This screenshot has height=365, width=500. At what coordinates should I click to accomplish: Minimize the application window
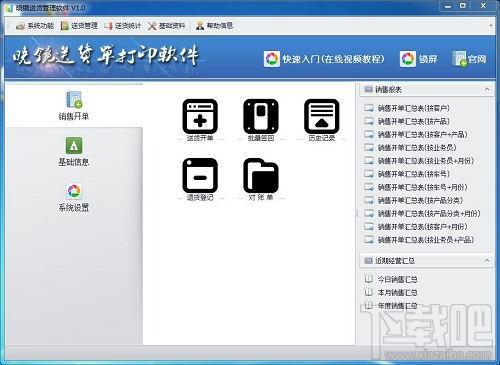pos(448,6)
